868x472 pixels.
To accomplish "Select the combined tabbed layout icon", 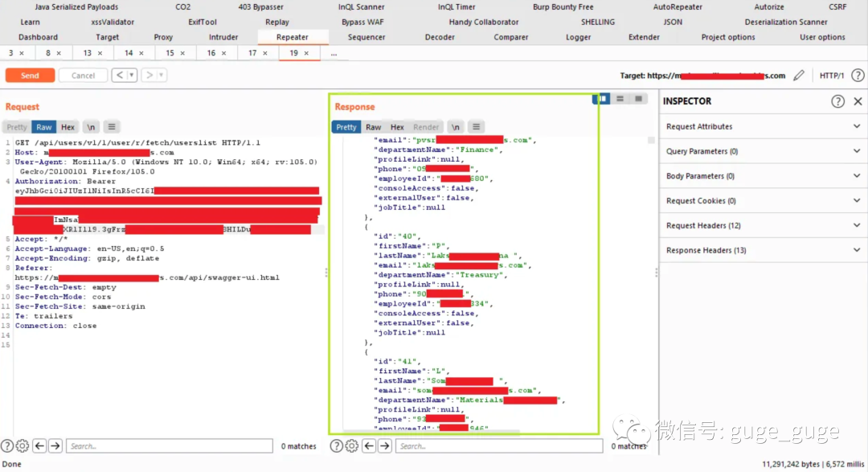I will 638,99.
